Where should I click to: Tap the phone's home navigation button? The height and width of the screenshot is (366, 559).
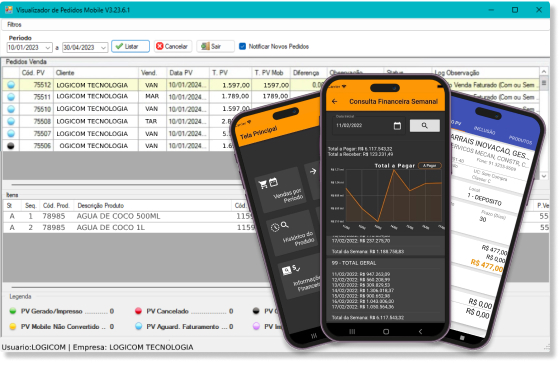pos(386,331)
